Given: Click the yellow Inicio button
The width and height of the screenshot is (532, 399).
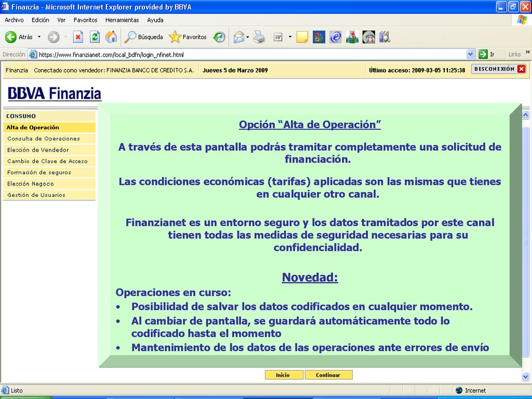Looking at the screenshot, I should tap(284, 375).
